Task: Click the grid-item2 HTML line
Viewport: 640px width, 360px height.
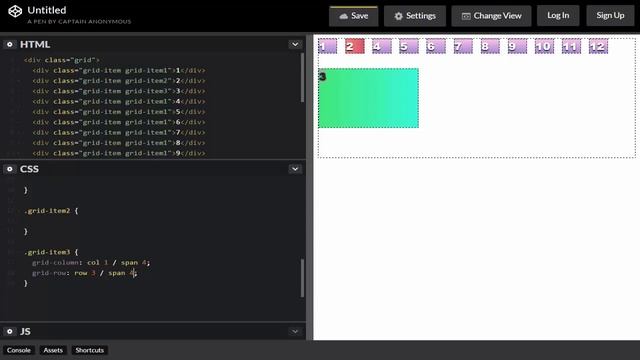Action: 119,81
